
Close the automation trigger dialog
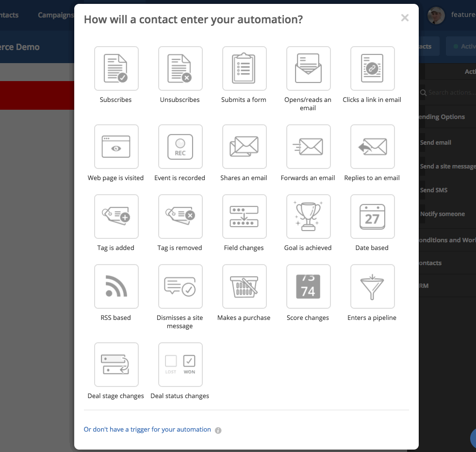[x=405, y=18]
